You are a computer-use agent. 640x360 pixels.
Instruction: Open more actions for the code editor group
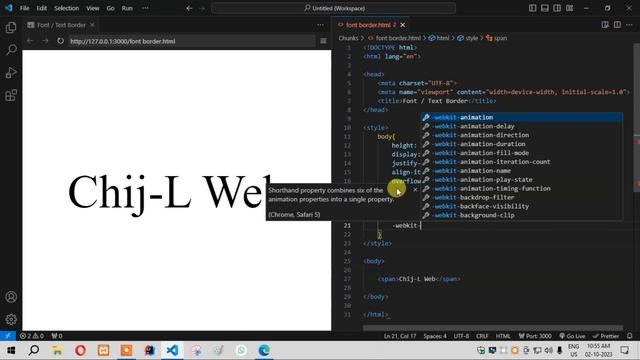point(629,25)
